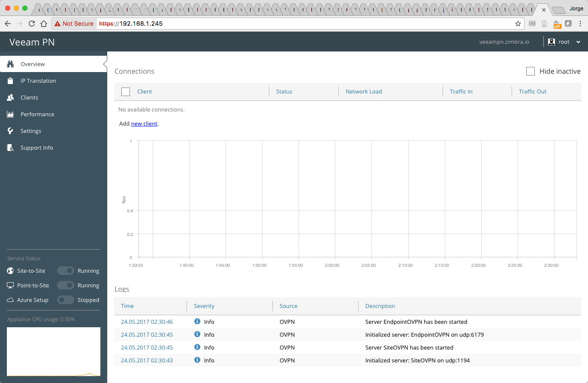Click the address bar showing 192.168.1.245

[x=287, y=24]
